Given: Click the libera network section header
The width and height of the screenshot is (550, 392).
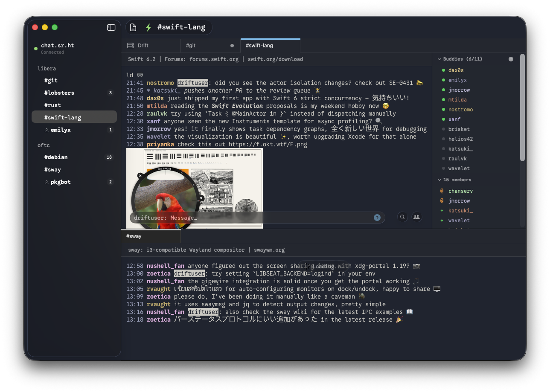Looking at the screenshot, I should pos(47,68).
